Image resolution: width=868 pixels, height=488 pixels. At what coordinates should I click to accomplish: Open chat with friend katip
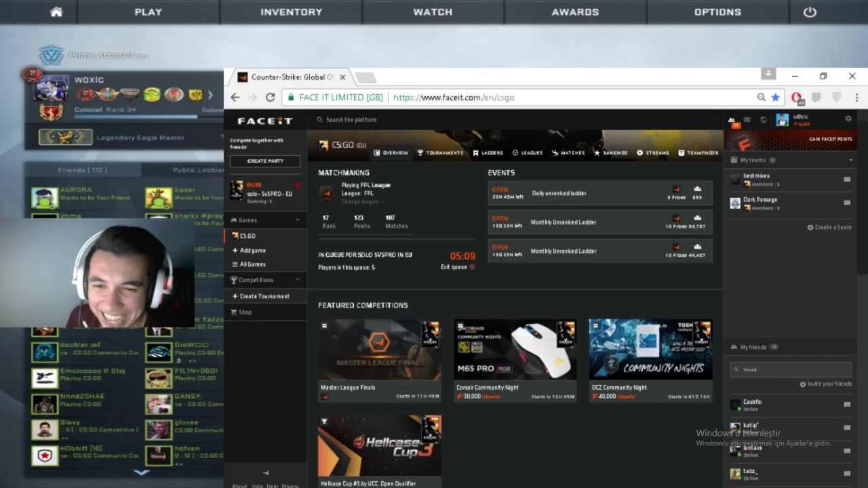click(x=847, y=428)
